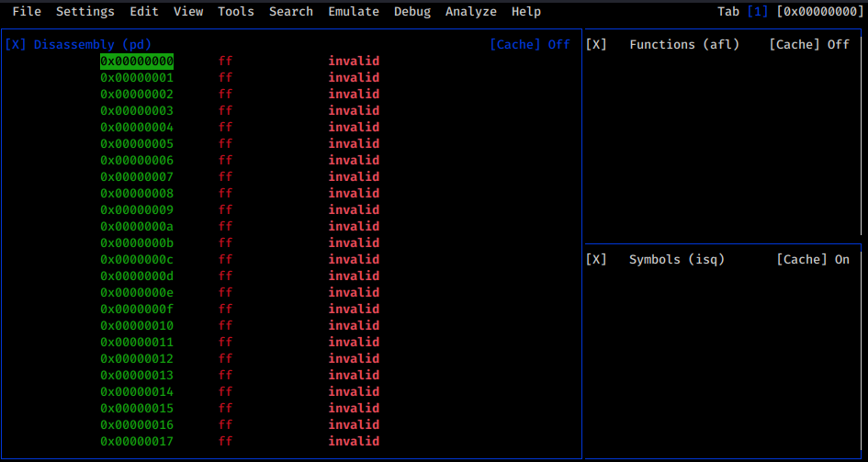Open the Emulate menu
Viewport: 868px width, 462px height.
pos(354,12)
